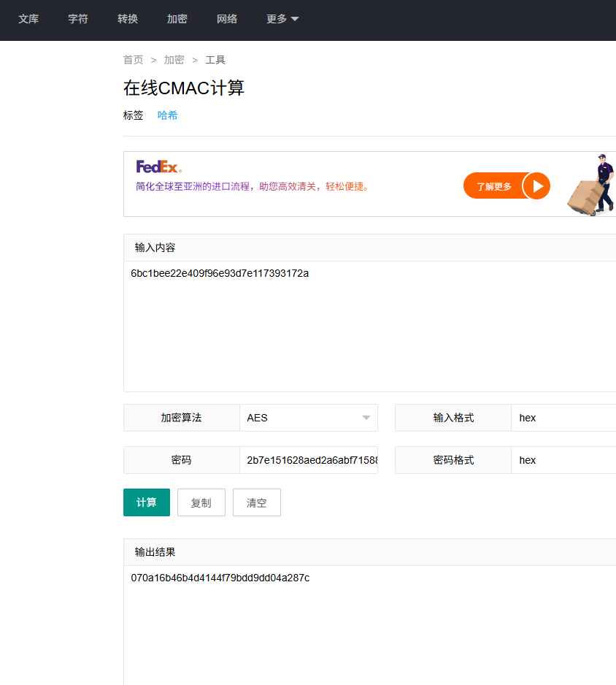
Task: Select 加密 in the top menu bar
Action: (177, 20)
